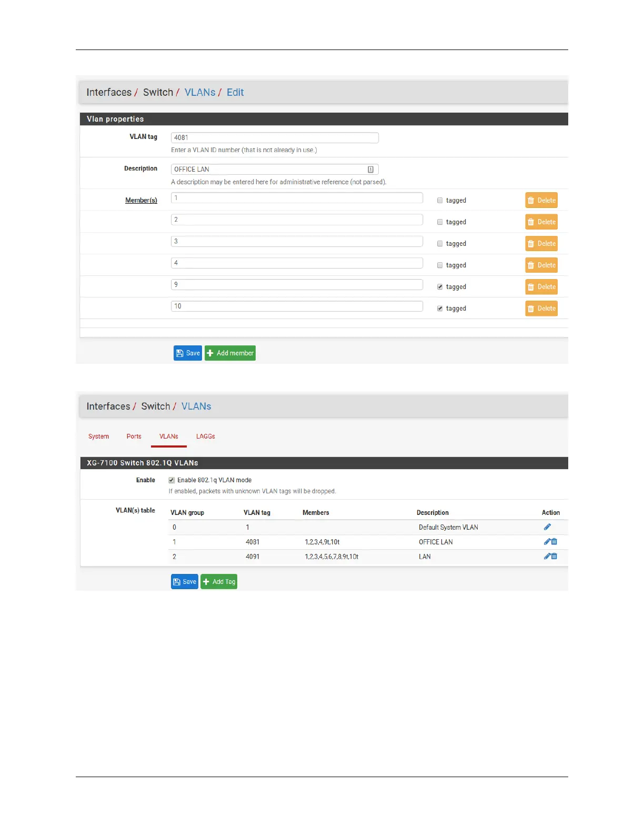Delete member 4 from the VLAN

point(541,265)
